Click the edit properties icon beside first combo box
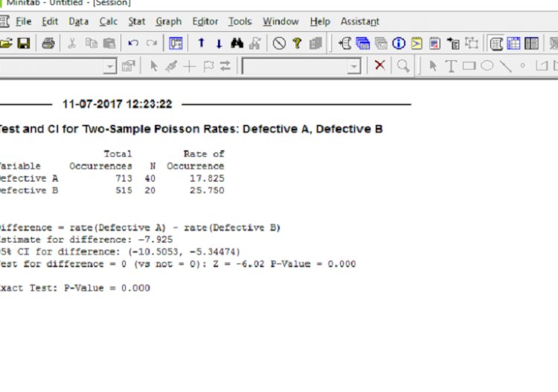558x392 pixels. (x=129, y=65)
